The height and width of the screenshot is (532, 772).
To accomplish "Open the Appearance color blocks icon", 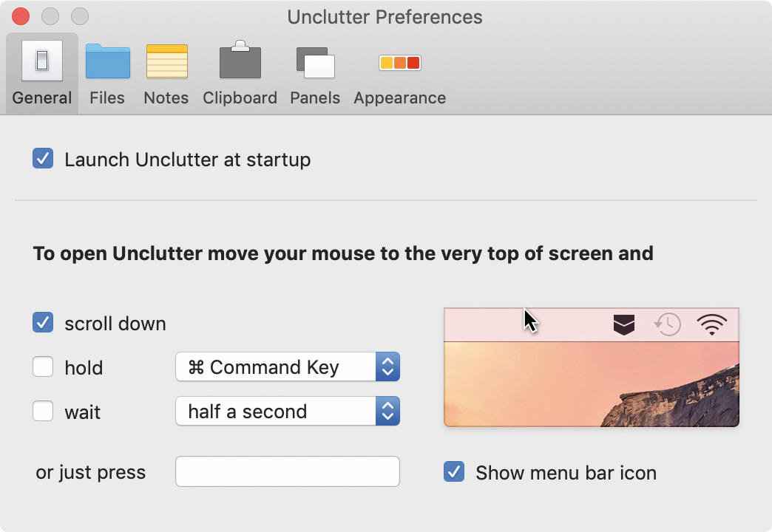I will pos(399,63).
